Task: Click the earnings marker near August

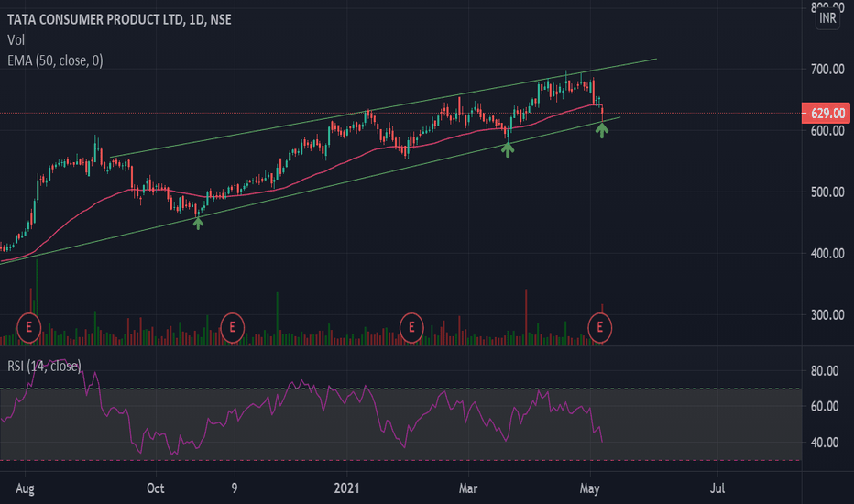Action: (29, 327)
